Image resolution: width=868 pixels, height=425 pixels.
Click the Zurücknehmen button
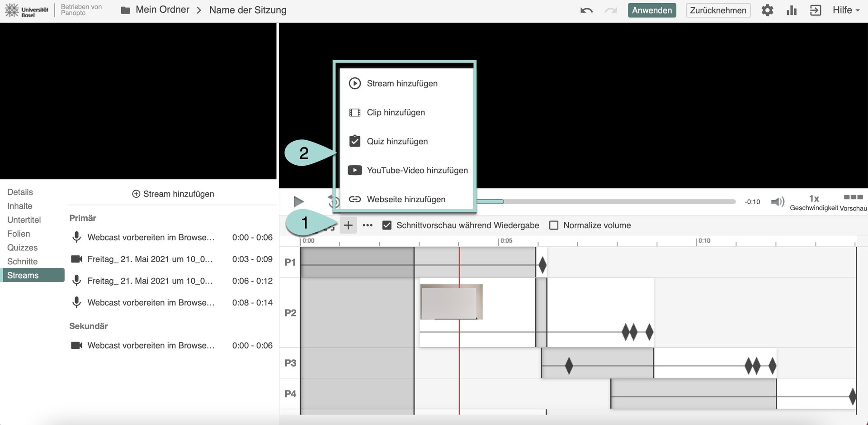tap(718, 10)
